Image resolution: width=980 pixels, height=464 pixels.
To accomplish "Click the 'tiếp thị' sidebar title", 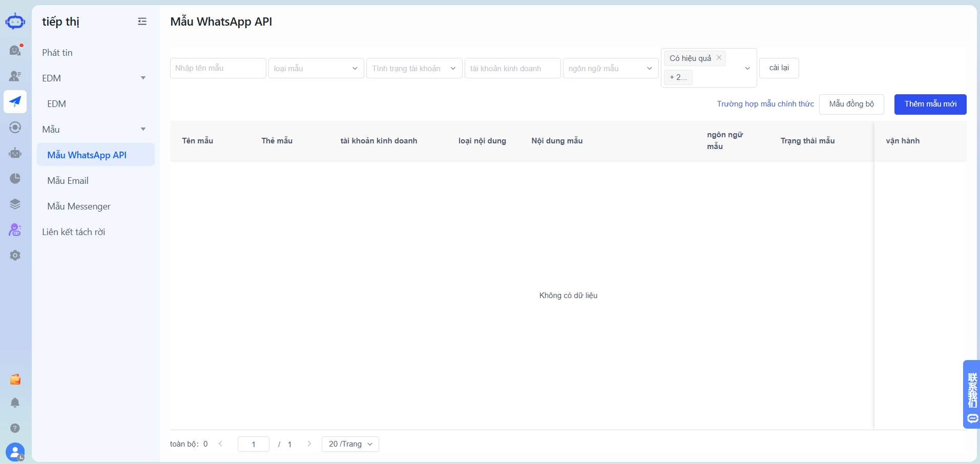I will point(60,22).
